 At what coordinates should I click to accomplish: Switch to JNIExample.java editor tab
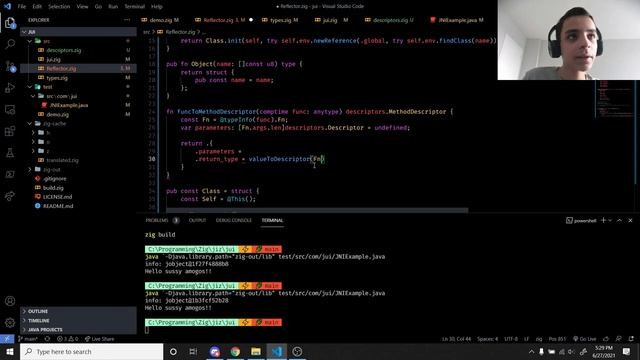(x=457, y=20)
